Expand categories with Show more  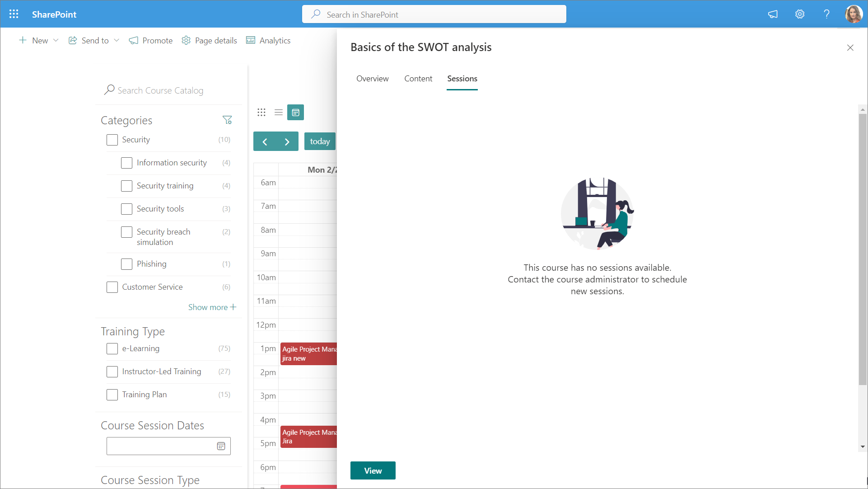(x=212, y=307)
